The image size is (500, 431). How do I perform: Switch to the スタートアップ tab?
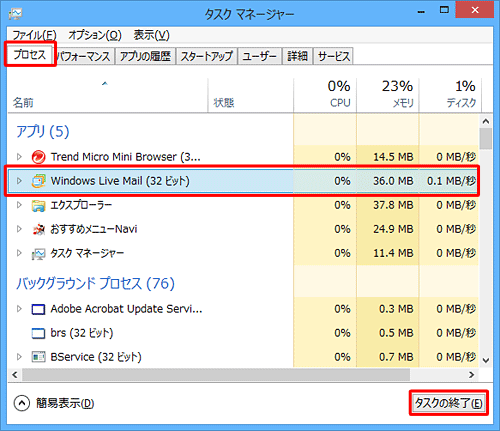pyautogui.click(x=206, y=56)
